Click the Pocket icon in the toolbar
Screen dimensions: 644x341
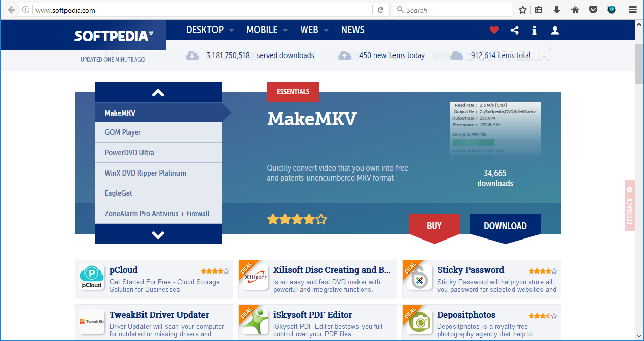click(x=593, y=10)
